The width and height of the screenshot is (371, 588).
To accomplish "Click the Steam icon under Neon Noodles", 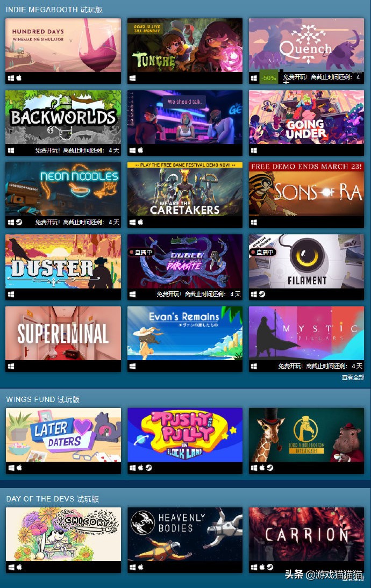I will [19, 223].
